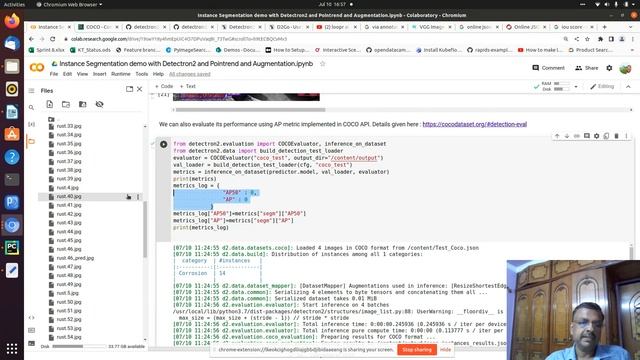Open cell settings gear in cell toolbar
The height and width of the screenshot is (360, 640).
pos(596,136)
